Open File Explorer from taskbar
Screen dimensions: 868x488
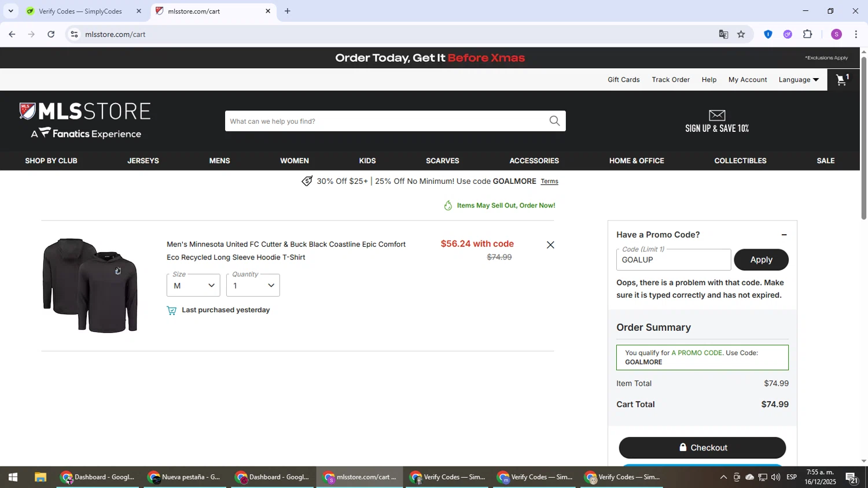pos(40,477)
